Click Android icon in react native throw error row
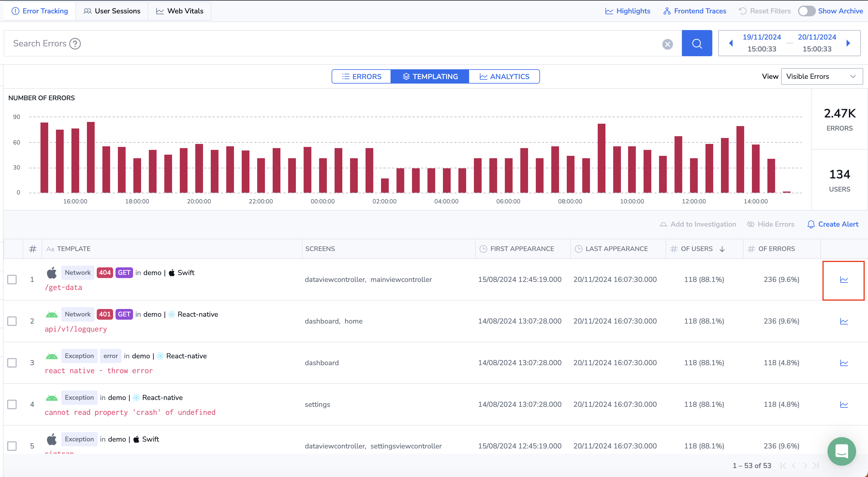This screenshot has width=868, height=477. [51, 356]
